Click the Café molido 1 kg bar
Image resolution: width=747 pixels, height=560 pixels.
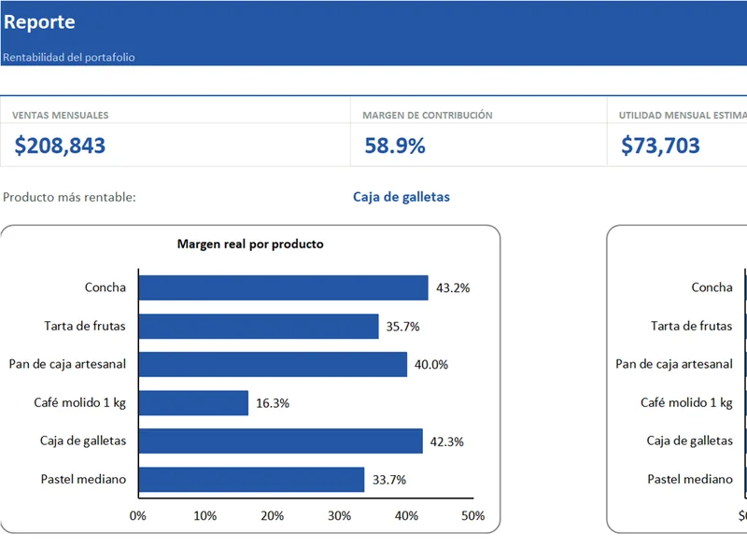click(x=193, y=403)
